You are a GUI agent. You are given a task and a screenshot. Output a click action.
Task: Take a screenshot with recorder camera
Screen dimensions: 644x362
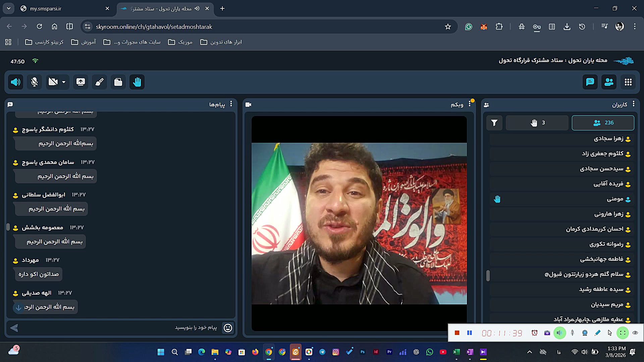[x=547, y=333]
